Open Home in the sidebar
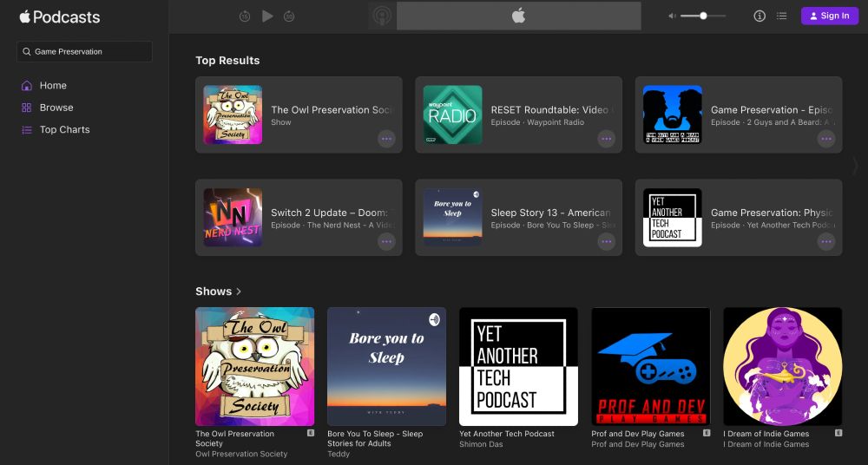Screen dimensions: 868x465 pyautogui.click(x=53, y=85)
